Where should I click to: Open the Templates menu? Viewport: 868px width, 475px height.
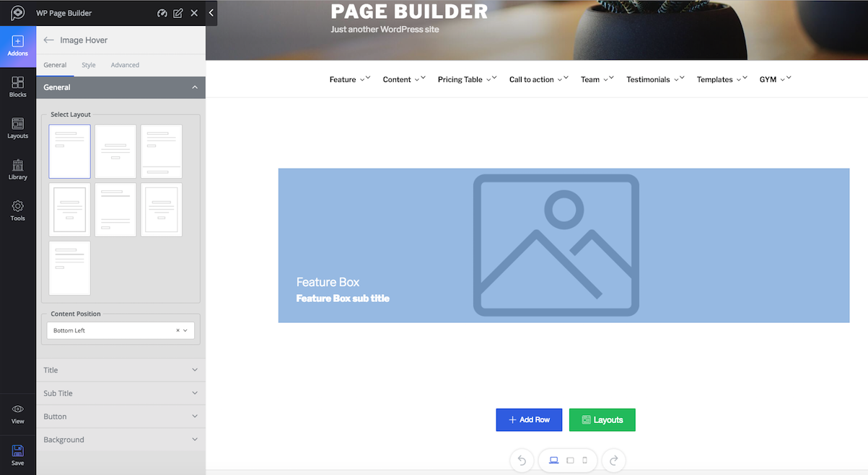point(722,79)
